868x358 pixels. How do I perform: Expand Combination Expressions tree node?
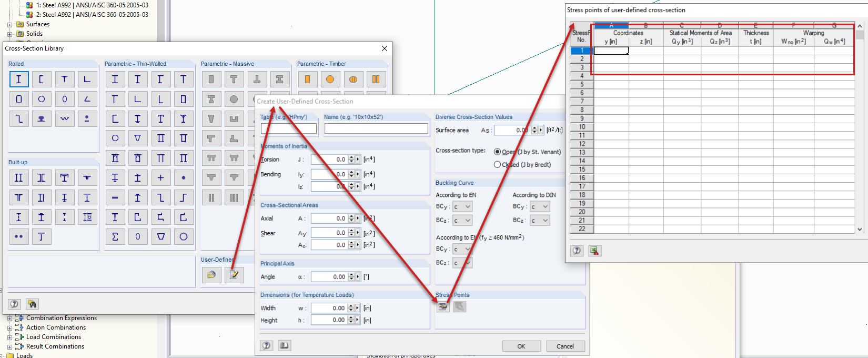click(x=9, y=319)
